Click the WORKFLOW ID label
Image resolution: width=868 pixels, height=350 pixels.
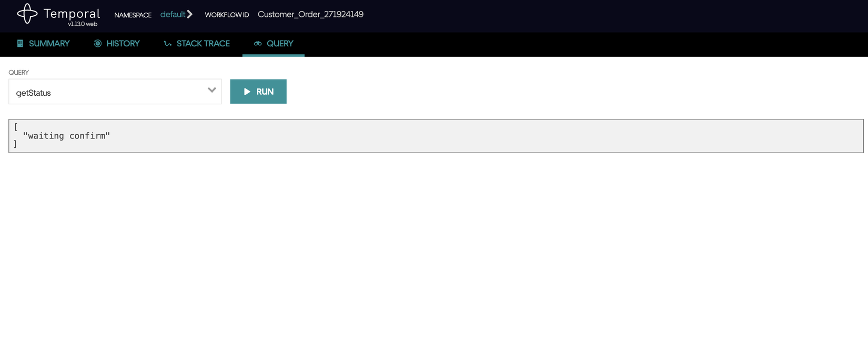point(227,15)
